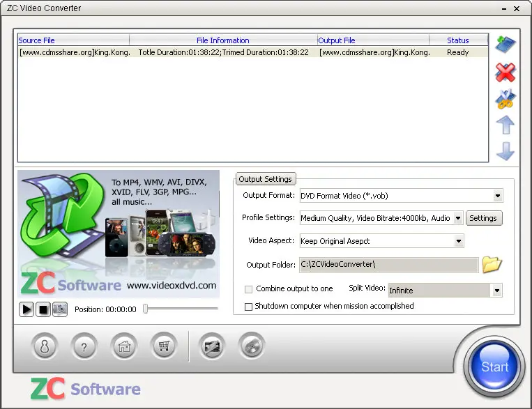The width and height of the screenshot is (532, 409).
Task: Close the ZC Video Converter window
Action: pyautogui.click(x=517, y=9)
